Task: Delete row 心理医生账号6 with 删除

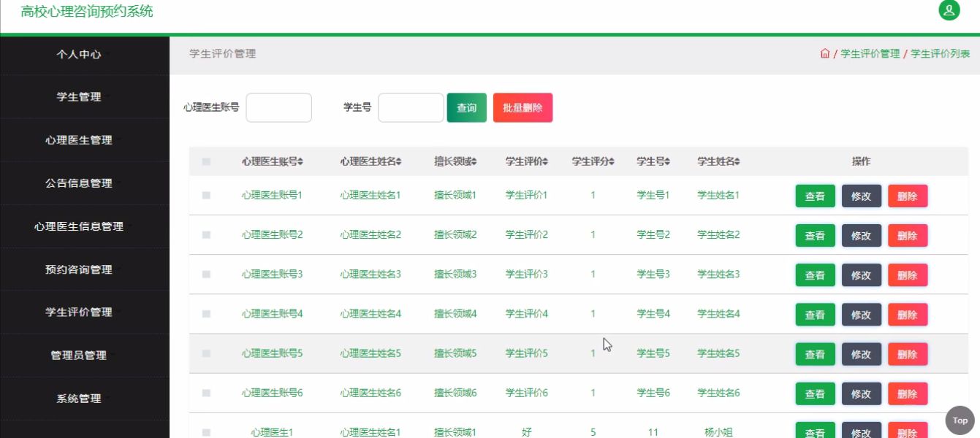Action: pyautogui.click(x=907, y=393)
